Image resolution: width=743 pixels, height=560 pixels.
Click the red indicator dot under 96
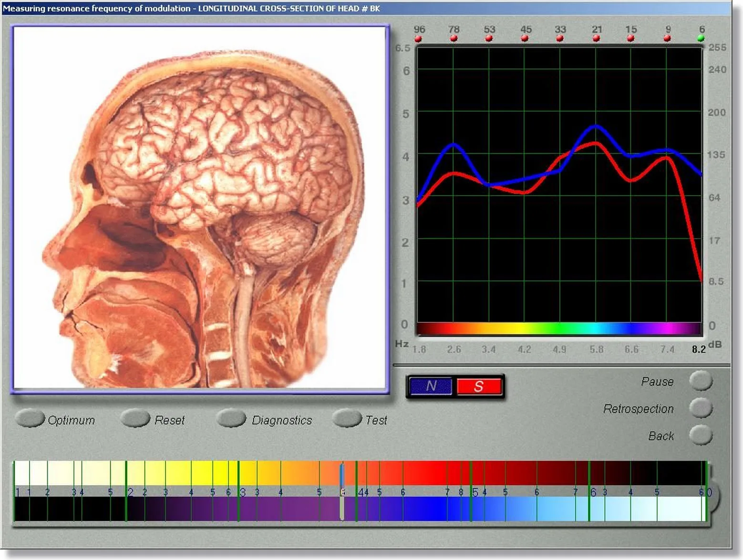click(418, 39)
